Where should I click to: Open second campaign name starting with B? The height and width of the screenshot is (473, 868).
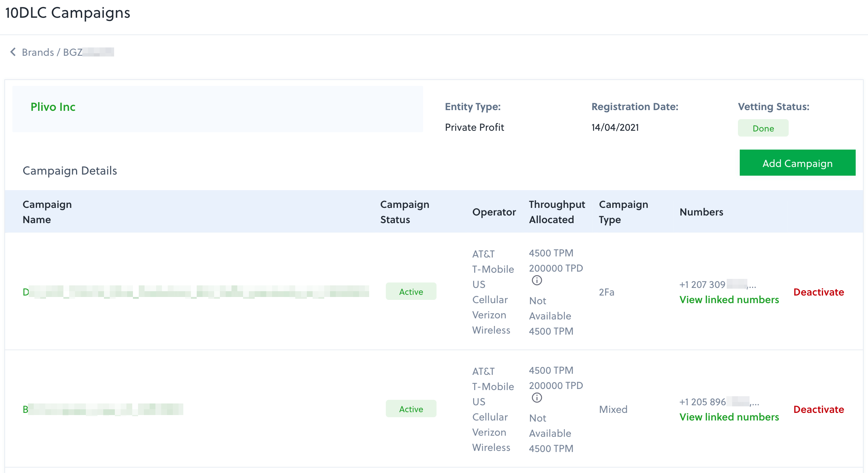tap(103, 409)
